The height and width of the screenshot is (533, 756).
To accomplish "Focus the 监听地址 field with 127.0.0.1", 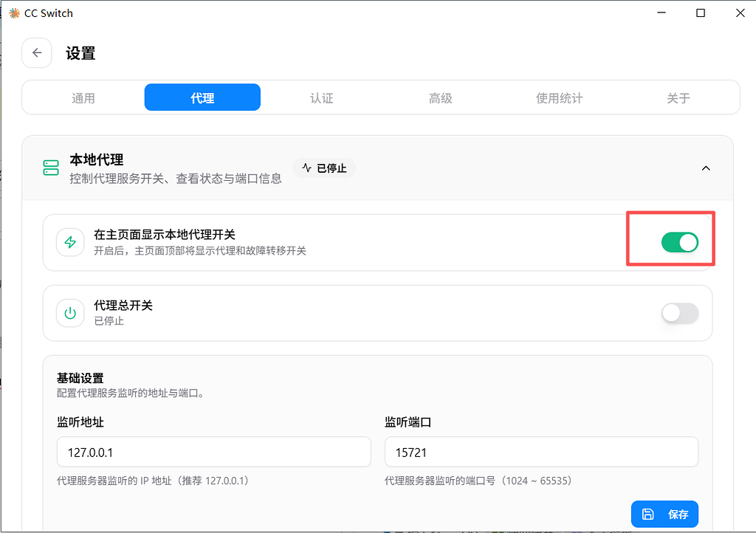I will 213,452.
